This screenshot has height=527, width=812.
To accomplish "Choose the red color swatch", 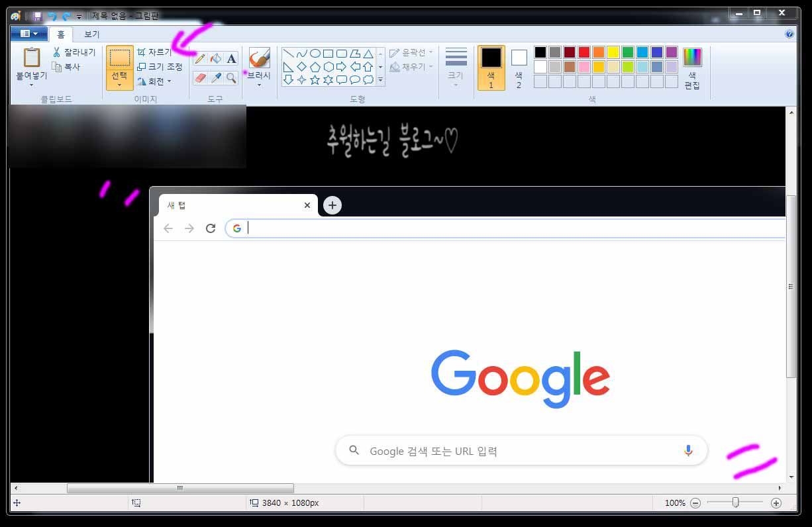I will coord(584,52).
